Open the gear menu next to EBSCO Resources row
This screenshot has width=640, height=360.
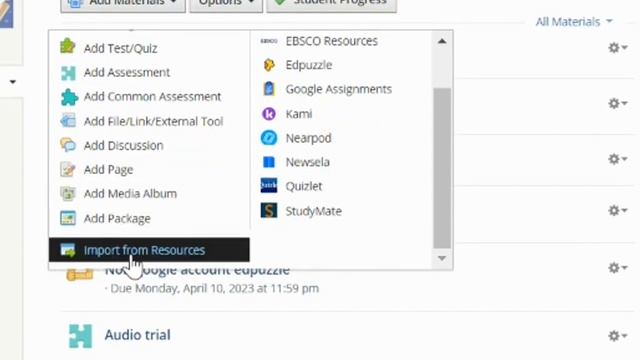(x=618, y=48)
